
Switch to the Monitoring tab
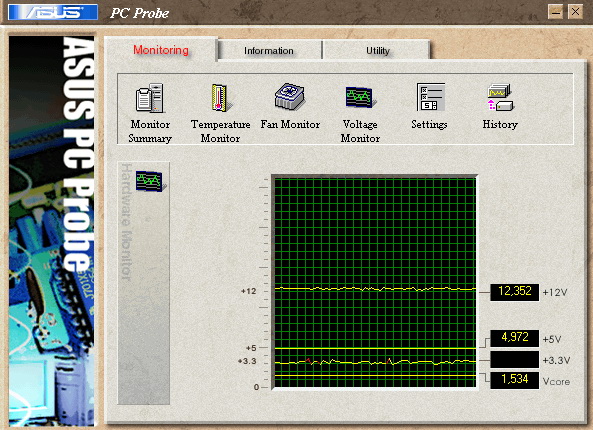[x=161, y=50]
